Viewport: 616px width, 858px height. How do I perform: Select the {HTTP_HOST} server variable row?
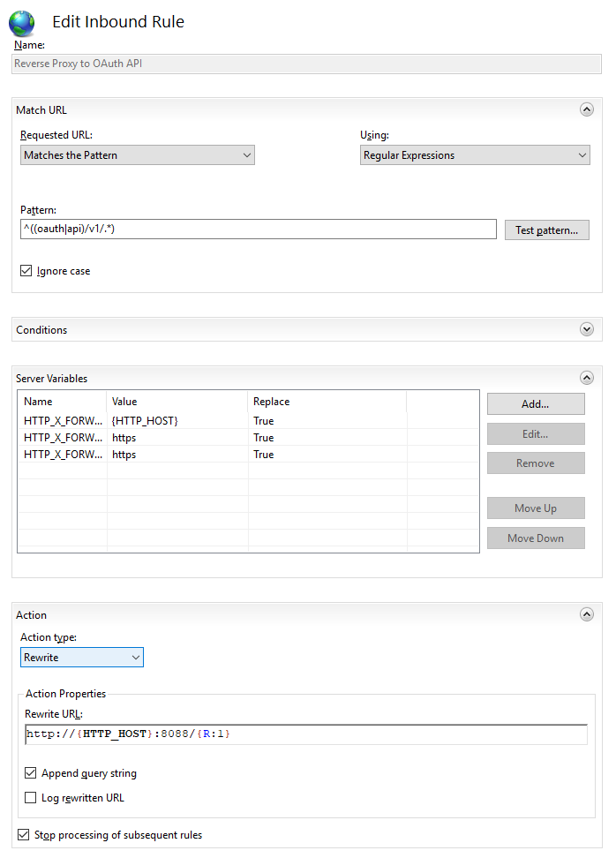coord(248,421)
